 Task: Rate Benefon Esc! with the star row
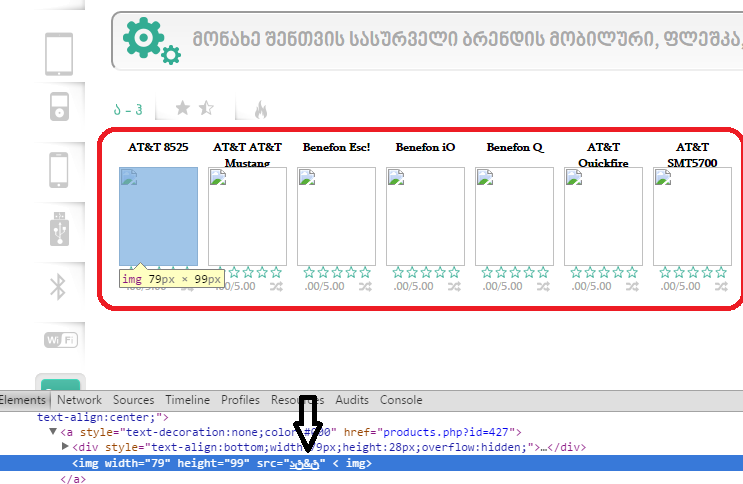coord(337,272)
